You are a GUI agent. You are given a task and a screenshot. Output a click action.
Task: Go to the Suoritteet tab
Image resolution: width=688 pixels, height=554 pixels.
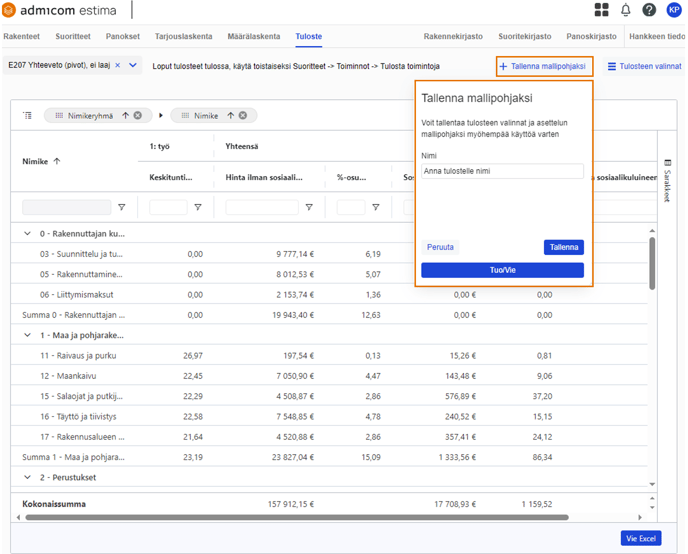pos(73,36)
